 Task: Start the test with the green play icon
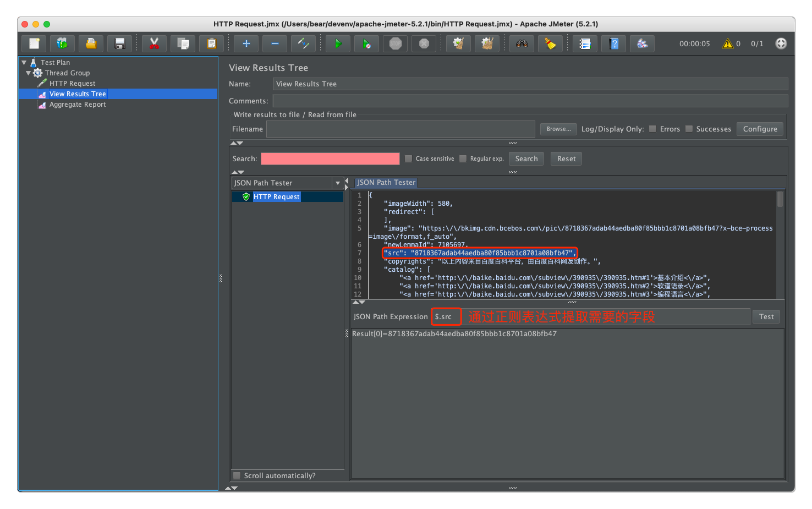click(338, 43)
